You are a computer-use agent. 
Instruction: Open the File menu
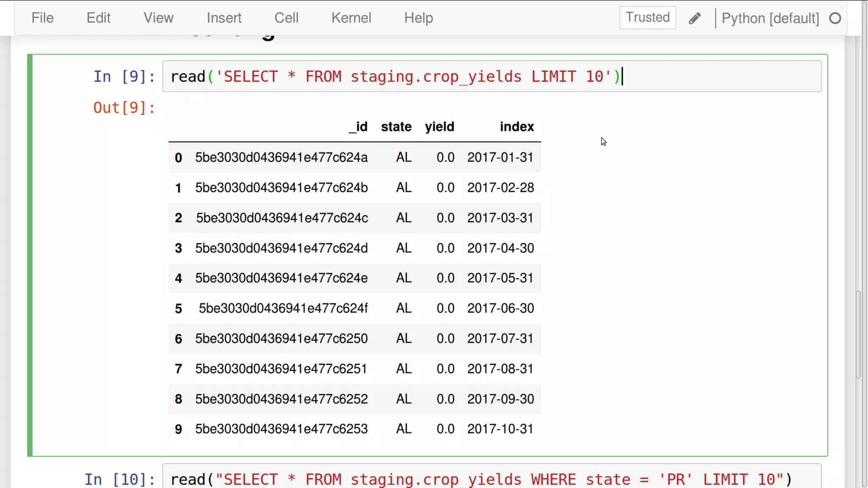42,18
